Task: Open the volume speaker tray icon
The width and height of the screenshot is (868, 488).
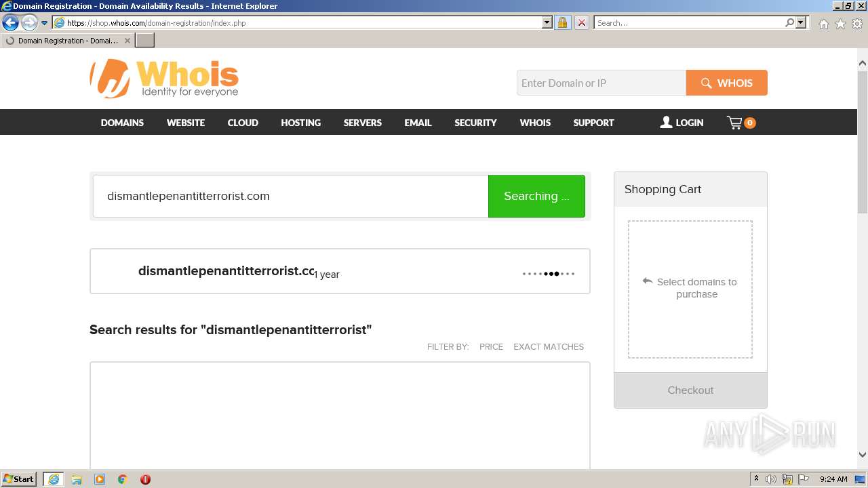Action: tap(771, 479)
